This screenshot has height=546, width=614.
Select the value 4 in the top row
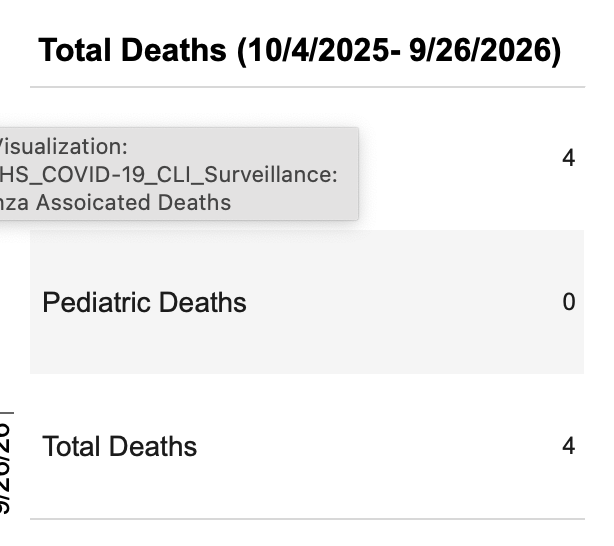click(x=568, y=158)
